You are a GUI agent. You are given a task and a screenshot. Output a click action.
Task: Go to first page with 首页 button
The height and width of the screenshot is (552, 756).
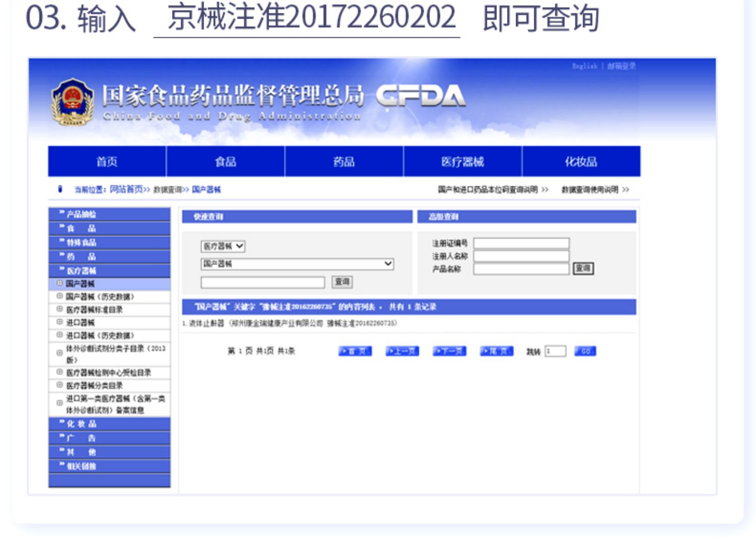click(355, 351)
